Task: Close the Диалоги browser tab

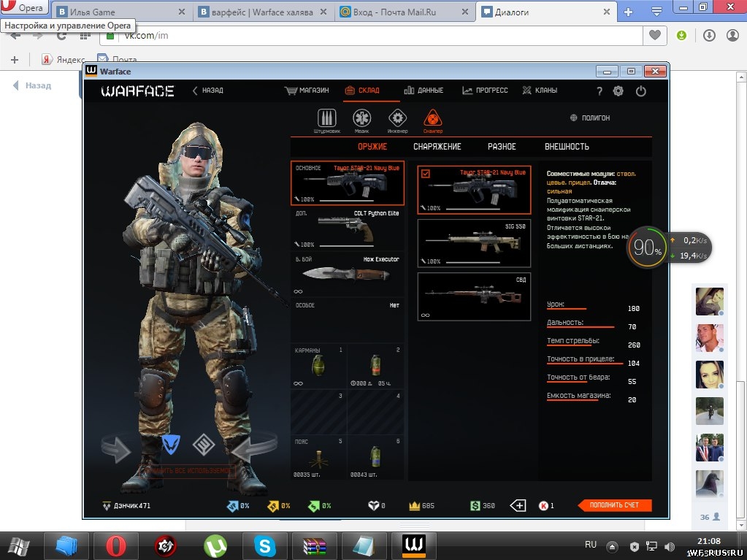Action: click(607, 12)
